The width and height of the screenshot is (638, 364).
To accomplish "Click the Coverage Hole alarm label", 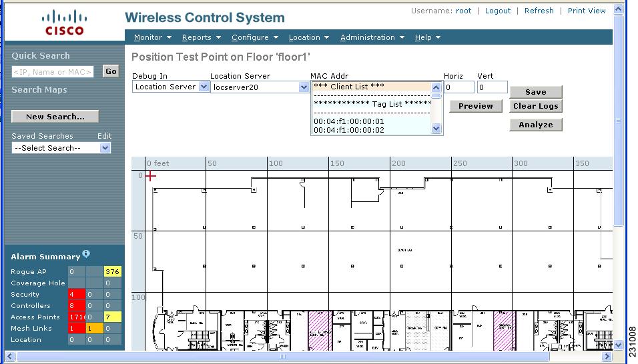I will coord(38,283).
